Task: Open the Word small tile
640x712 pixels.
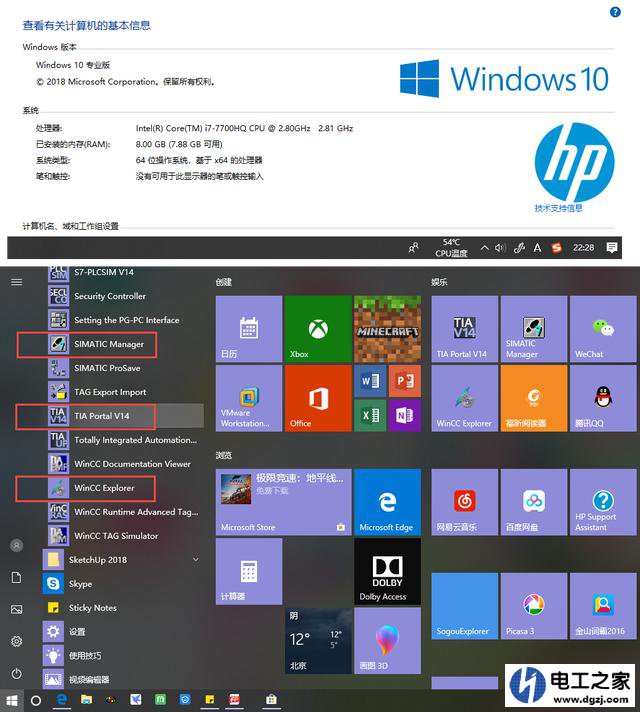Action: 370,381
